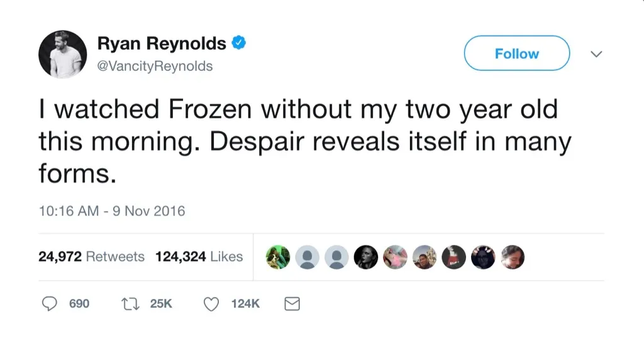View the 124,324 Likes list
The height and width of the screenshot is (341, 644).
pos(199,256)
